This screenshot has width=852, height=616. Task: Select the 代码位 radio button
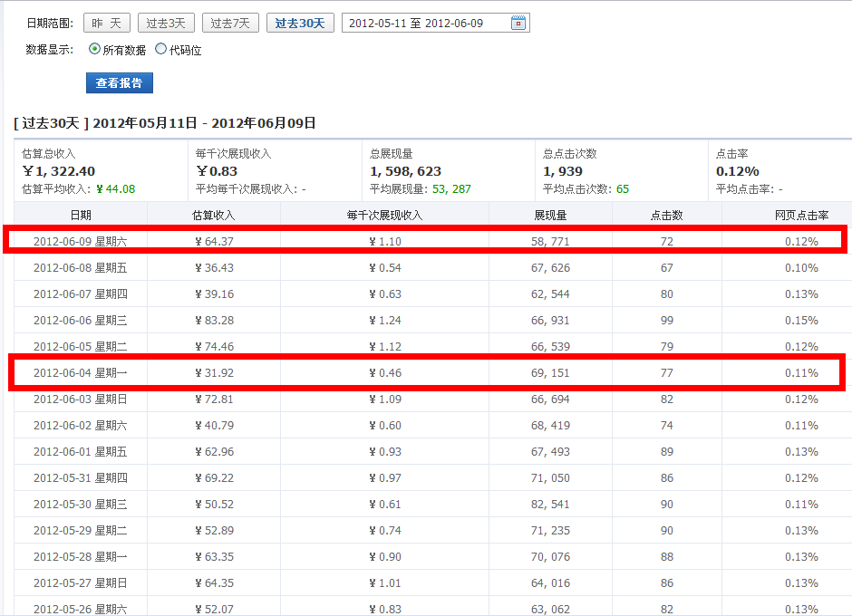pos(160,49)
